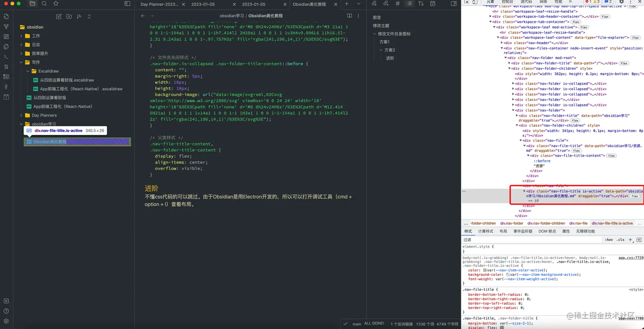Jump to 前言 in outline
The width and height of the screenshot is (644, 329).
[x=377, y=17]
